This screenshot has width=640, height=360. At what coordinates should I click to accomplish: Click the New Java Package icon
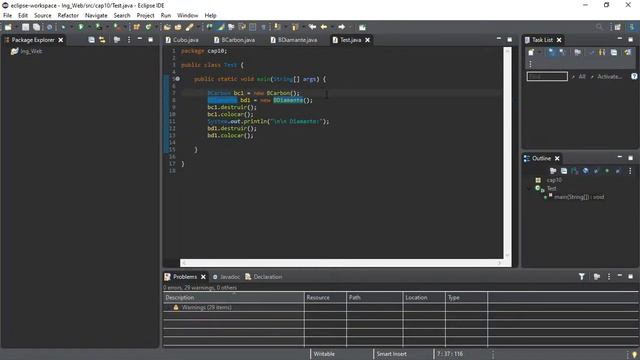pos(136,27)
